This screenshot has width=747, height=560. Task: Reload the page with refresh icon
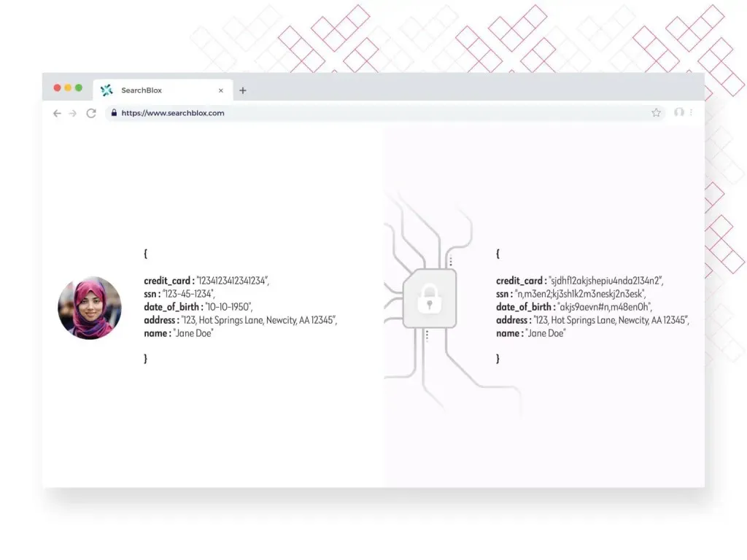91,113
